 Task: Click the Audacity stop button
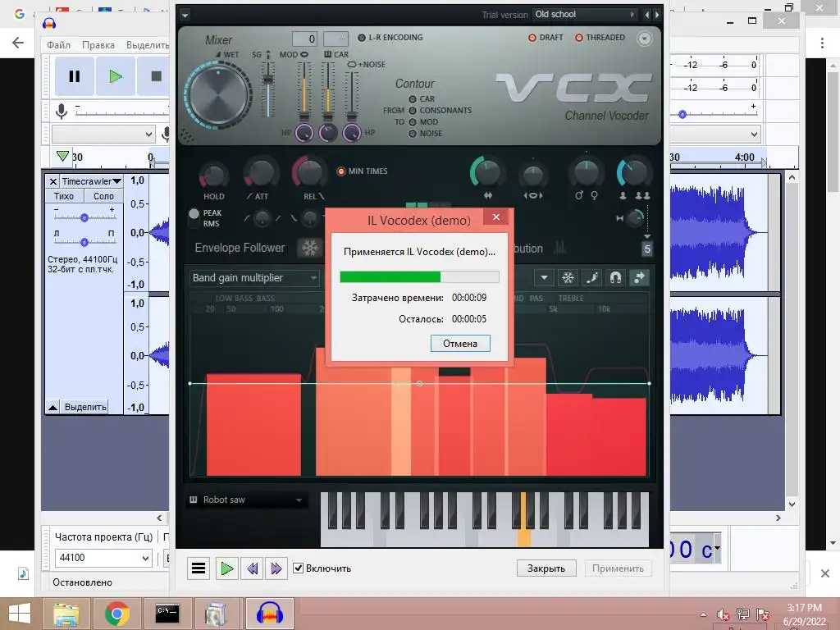coord(155,76)
